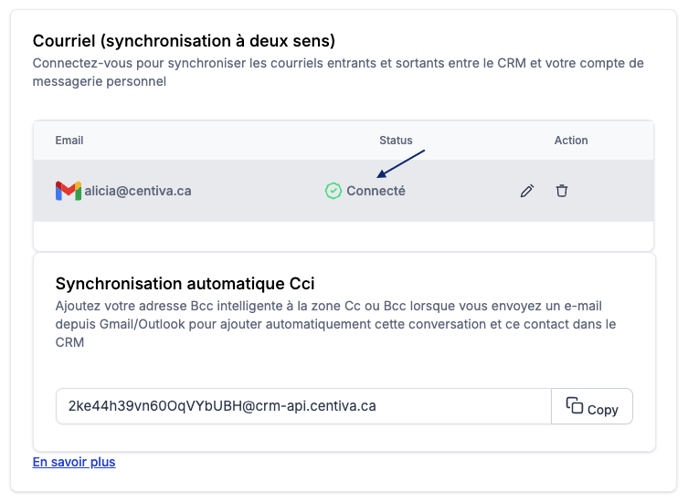The height and width of the screenshot is (502, 688).
Task: Click the pencil edit icon for alicia@centiva.ca
Action: tap(527, 191)
